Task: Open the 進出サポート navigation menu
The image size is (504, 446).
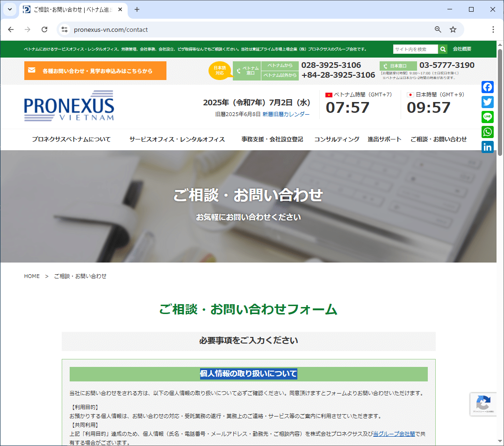Action: point(384,139)
